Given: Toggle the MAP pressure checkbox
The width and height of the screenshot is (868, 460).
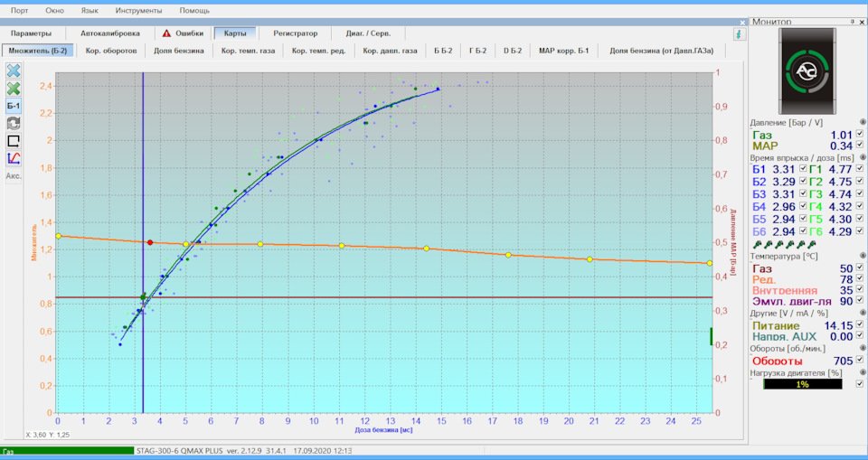Looking at the screenshot, I should pyautogui.click(x=859, y=145).
